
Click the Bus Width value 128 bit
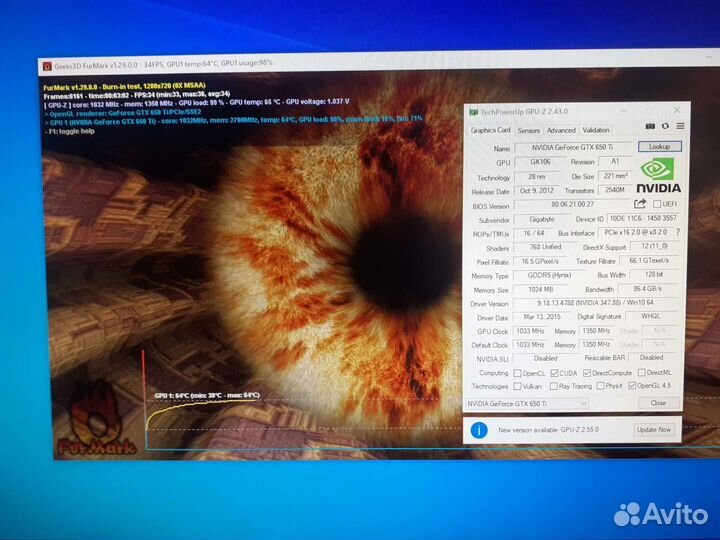pyautogui.click(x=653, y=275)
